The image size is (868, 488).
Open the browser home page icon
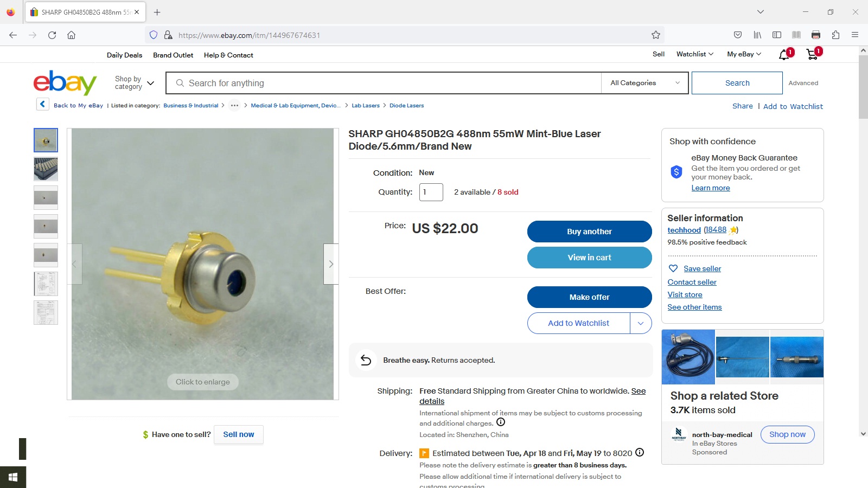click(x=71, y=35)
